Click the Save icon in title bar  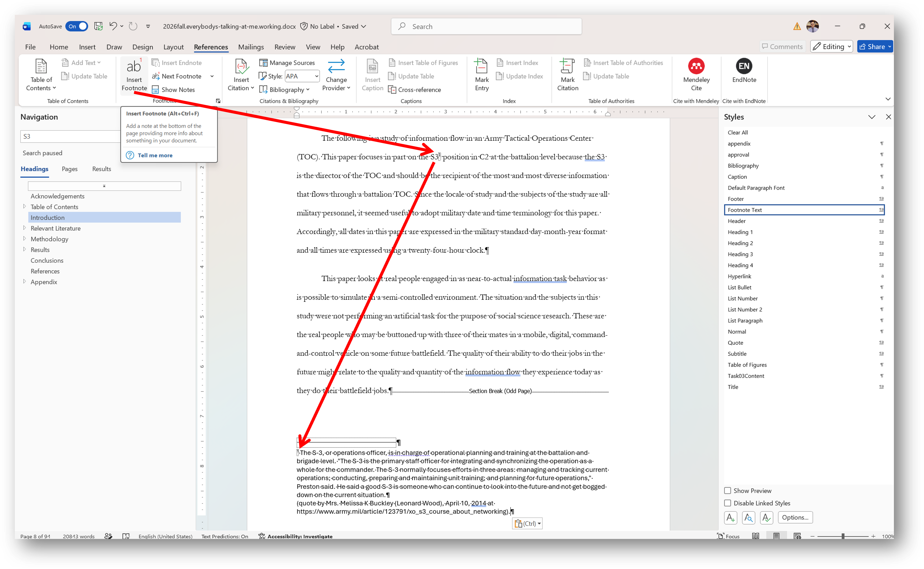99,26
